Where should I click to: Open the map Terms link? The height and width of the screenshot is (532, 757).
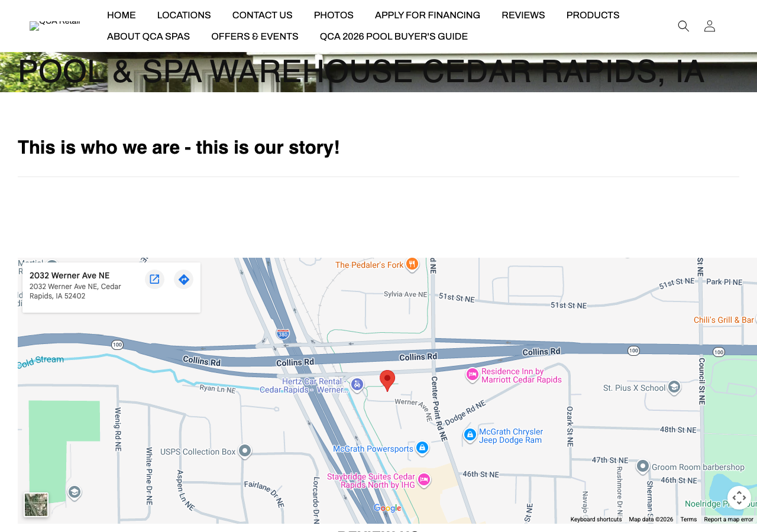click(688, 520)
